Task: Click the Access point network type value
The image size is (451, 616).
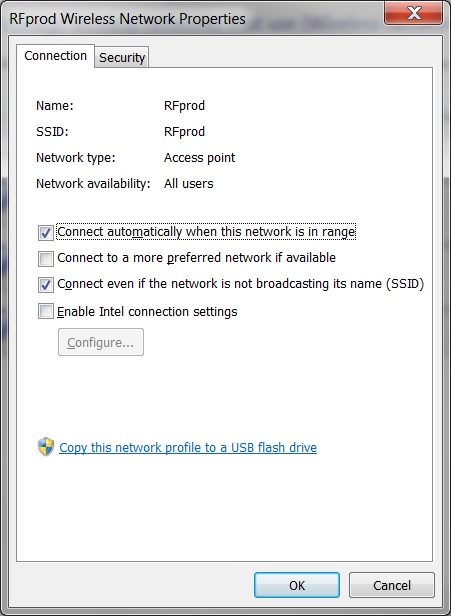Action: pyautogui.click(x=199, y=158)
